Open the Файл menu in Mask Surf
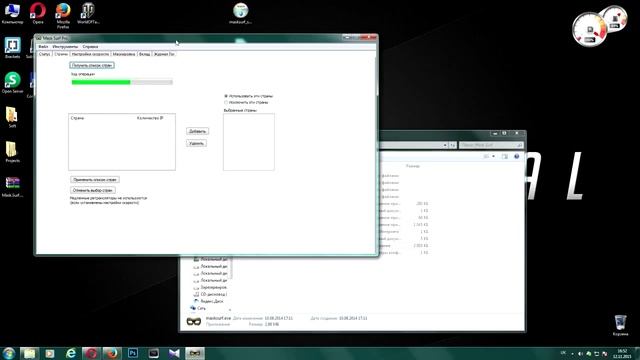Screen dimensions: 640x360 [x=43, y=47]
